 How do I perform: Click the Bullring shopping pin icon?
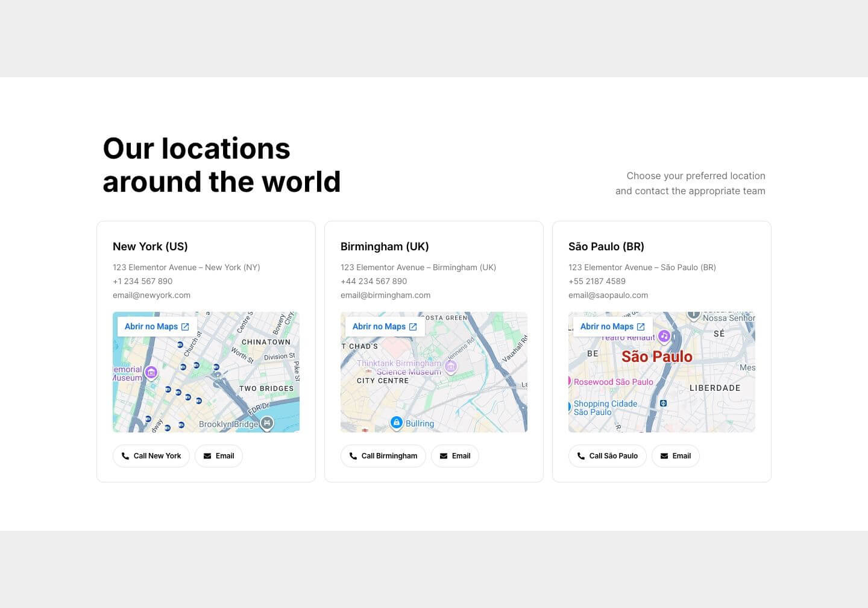tap(396, 423)
